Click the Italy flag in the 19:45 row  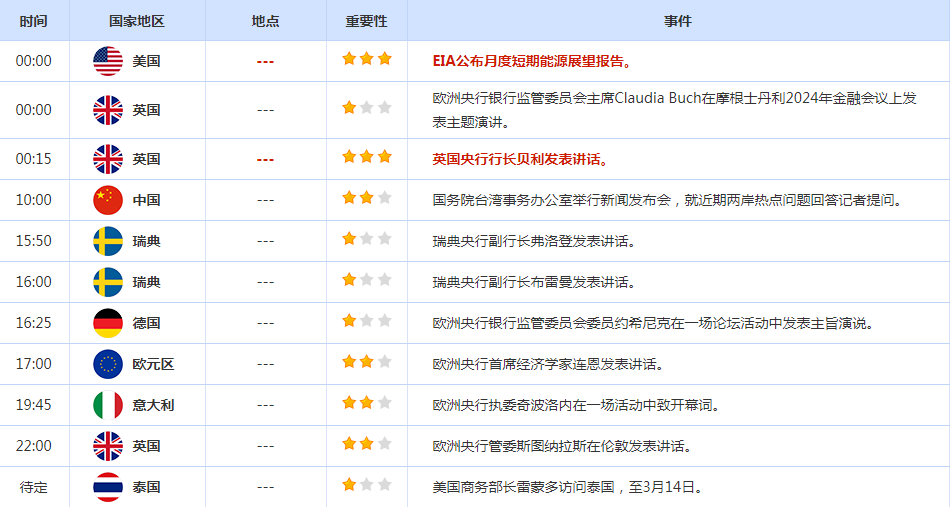(108, 405)
